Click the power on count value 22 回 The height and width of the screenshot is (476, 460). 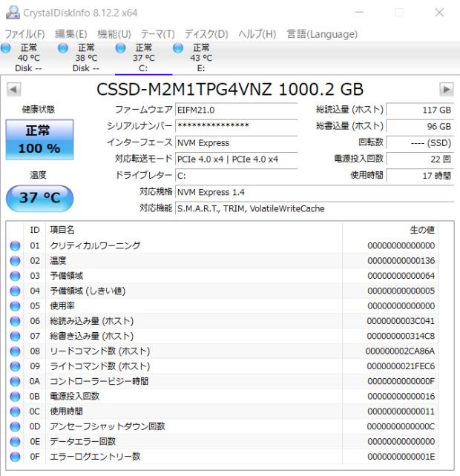pos(420,159)
